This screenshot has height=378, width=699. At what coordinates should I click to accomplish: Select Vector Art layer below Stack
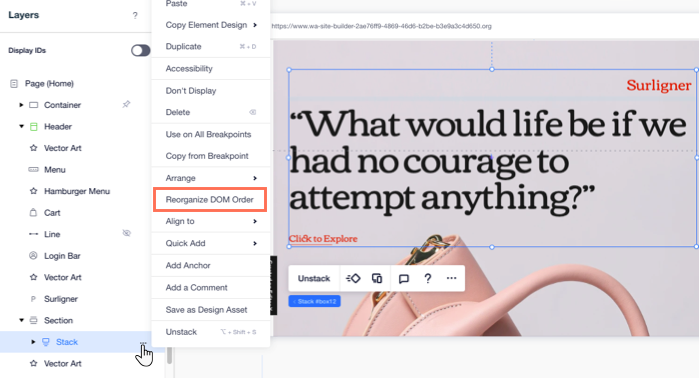tap(62, 363)
